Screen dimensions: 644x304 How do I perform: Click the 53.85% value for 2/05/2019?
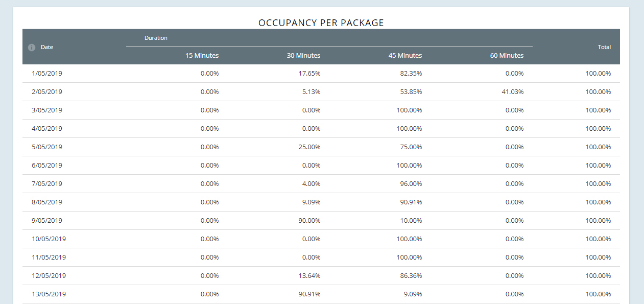[412, 92]
